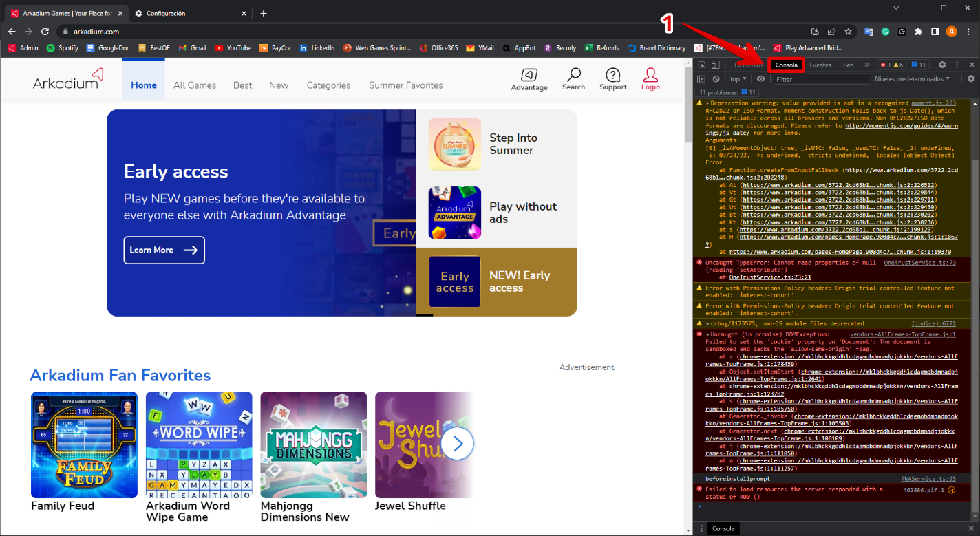Show more DevTools tabs chevron
This screenshot has height=536, width=980.
(x=866, y=65)
